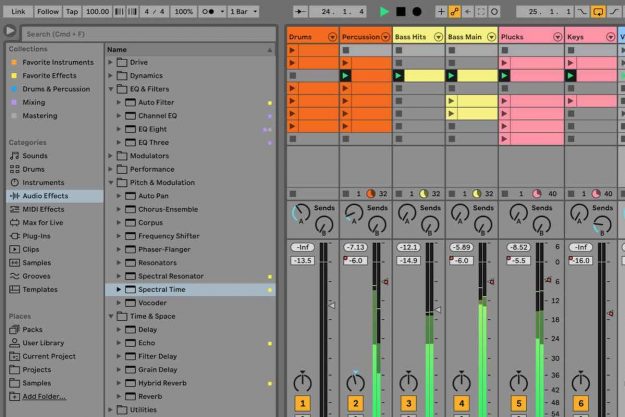Open Bass Main track header dropdown
Viewport: 625px width, 417px height.
pos(491,37)
